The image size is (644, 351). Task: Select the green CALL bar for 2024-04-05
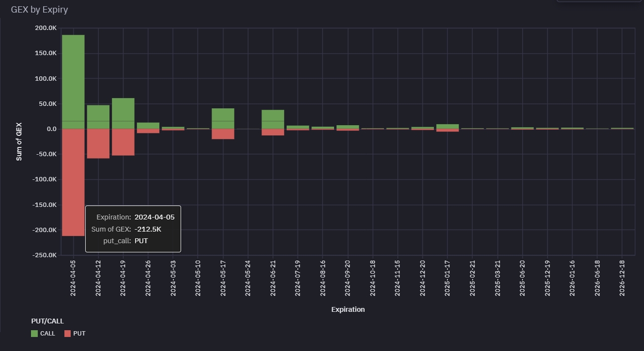73,80
